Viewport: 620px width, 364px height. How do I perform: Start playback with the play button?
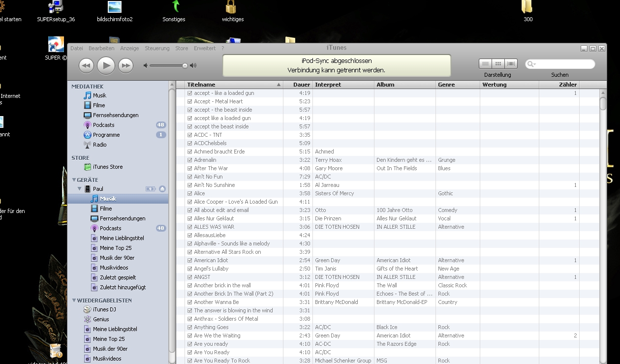pos(106,65)
